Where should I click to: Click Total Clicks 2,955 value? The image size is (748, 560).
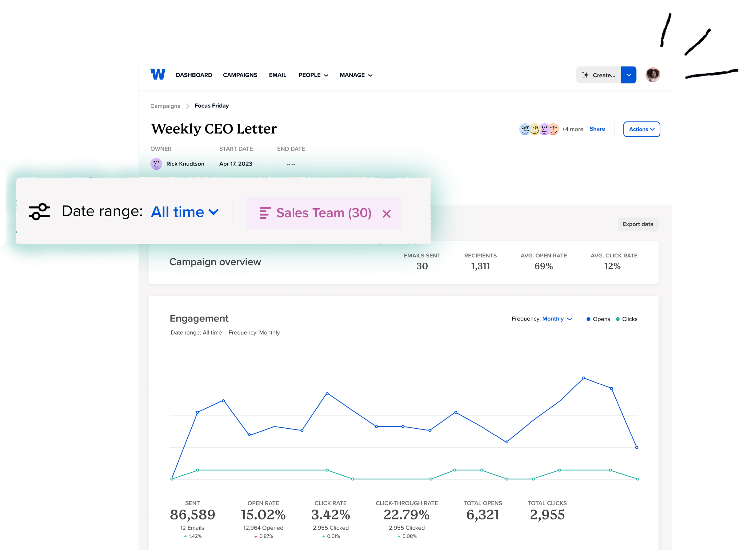547,515
